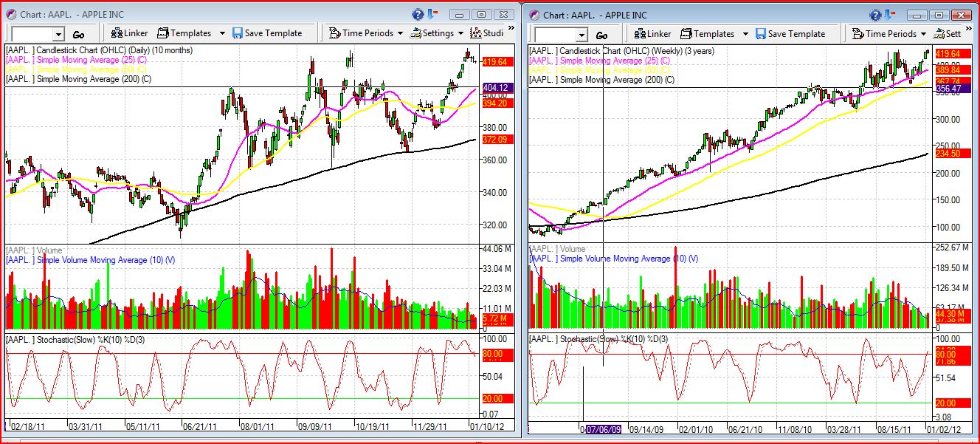
Task: Open Studies in left Daily chart toolbar
Action: 487,33
